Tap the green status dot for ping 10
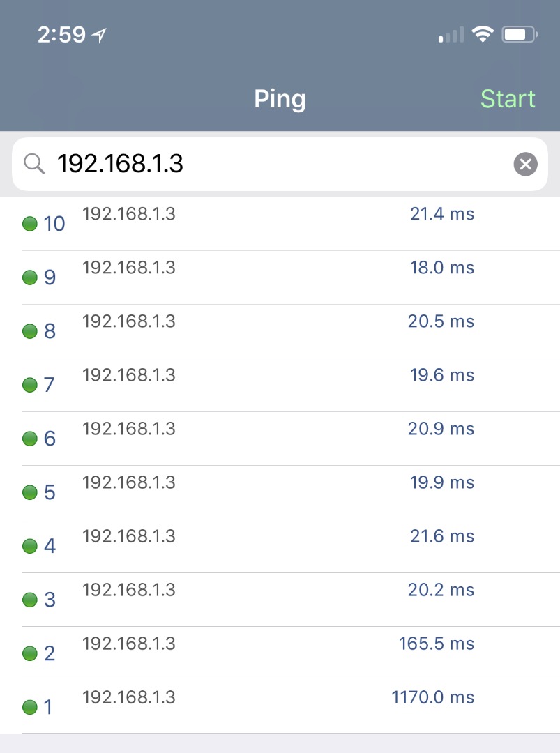The height and width of the screenshot is (753, 560). pyautogui.click(x=30, y=224)
